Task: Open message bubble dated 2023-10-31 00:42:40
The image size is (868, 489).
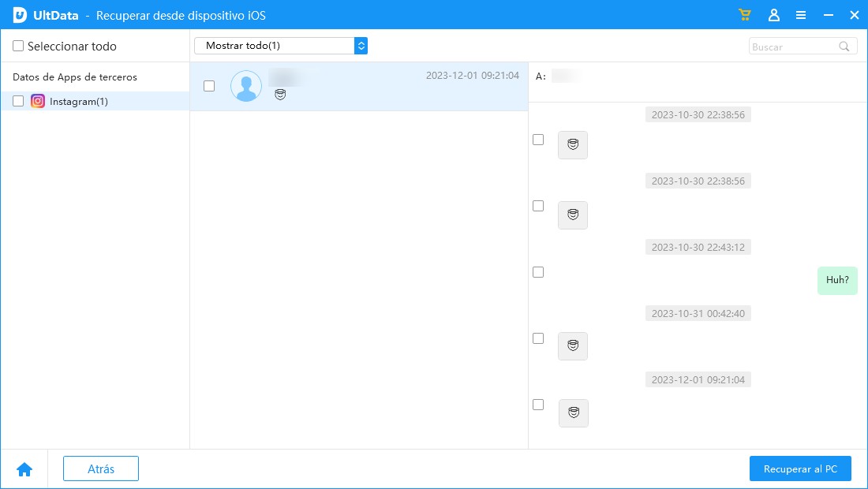Action: pos(573,345)
